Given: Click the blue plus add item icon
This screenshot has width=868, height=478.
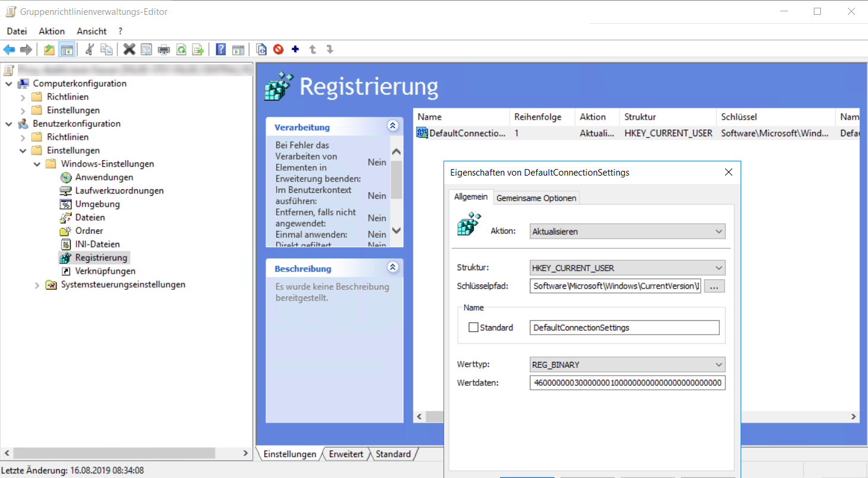Looking at the screenshot, I should click(295, 49).
